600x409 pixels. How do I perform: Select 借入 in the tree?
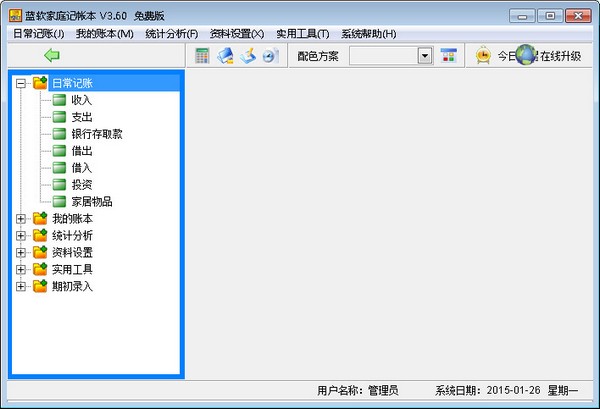point(82,168)
